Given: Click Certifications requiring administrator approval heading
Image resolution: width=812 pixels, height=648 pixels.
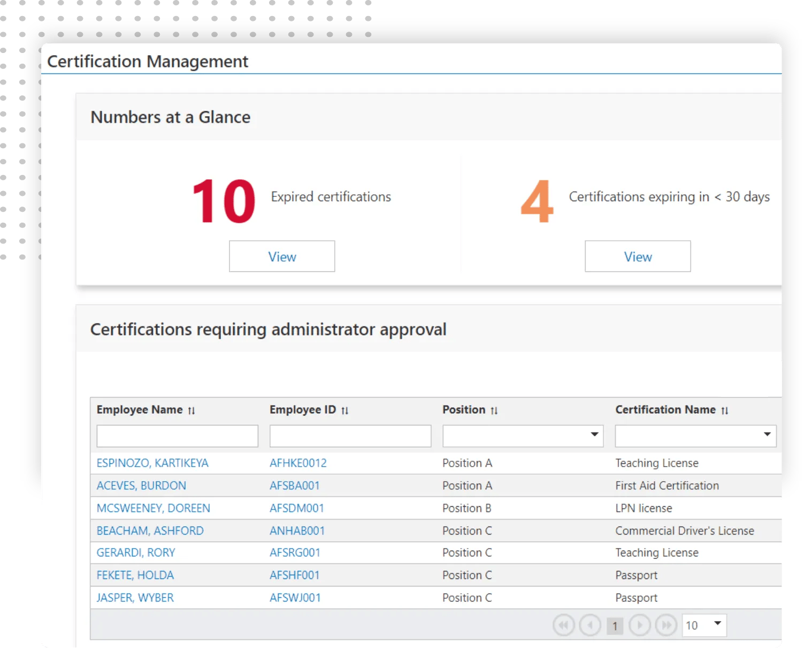Looking at the screenshot, I should click(268, 329).
